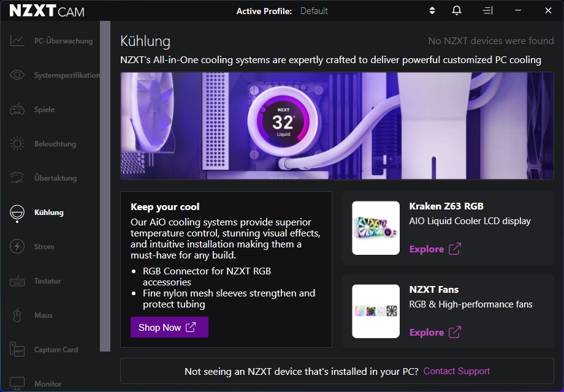564x392 pixels.
Task: Click the Shop Now button
Action: [x=169, y=327]
